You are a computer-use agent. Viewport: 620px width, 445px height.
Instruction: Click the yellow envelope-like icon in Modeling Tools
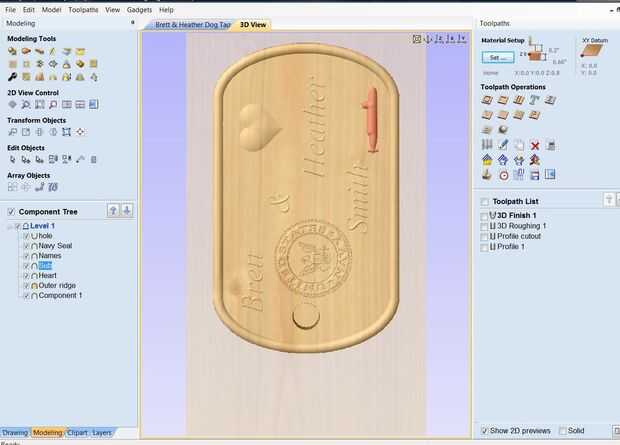tap(80, 51)
